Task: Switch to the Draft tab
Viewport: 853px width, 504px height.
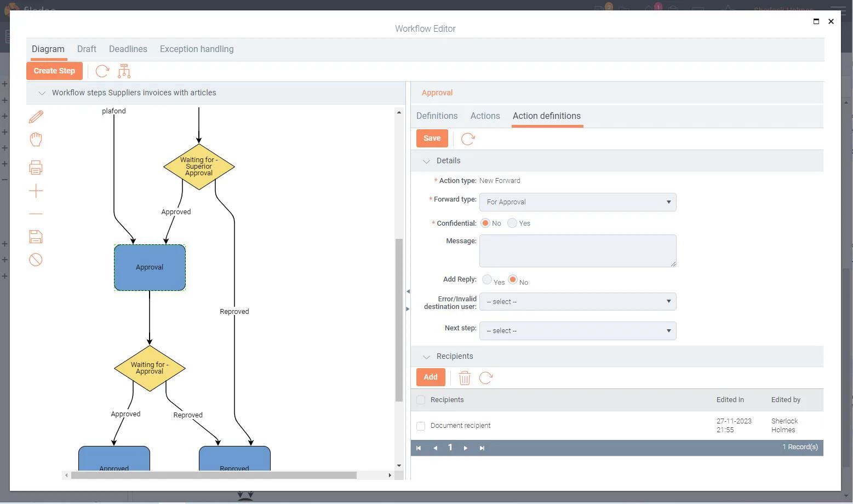Action: pos(87,49)
